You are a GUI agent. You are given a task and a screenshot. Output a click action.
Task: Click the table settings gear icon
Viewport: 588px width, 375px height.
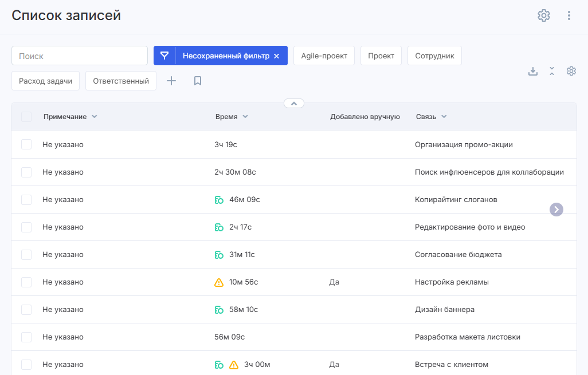[x=571, y=71]
